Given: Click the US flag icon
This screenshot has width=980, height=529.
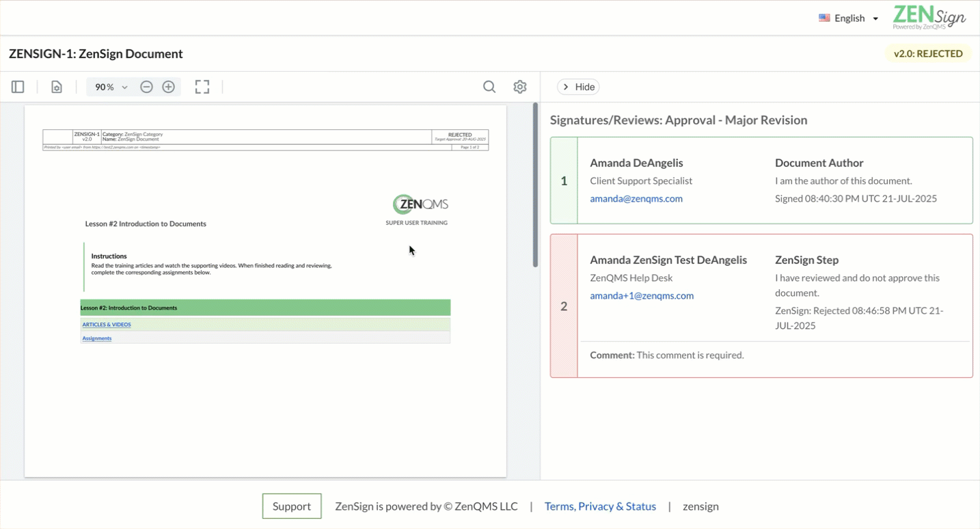Looking at the screenshot, I should (x=824, y=18).
